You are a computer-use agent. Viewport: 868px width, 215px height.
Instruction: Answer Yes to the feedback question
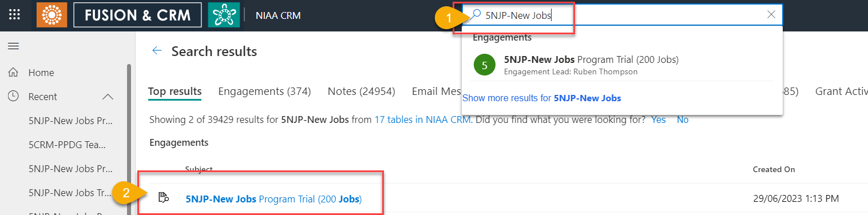tap(659, 120)
